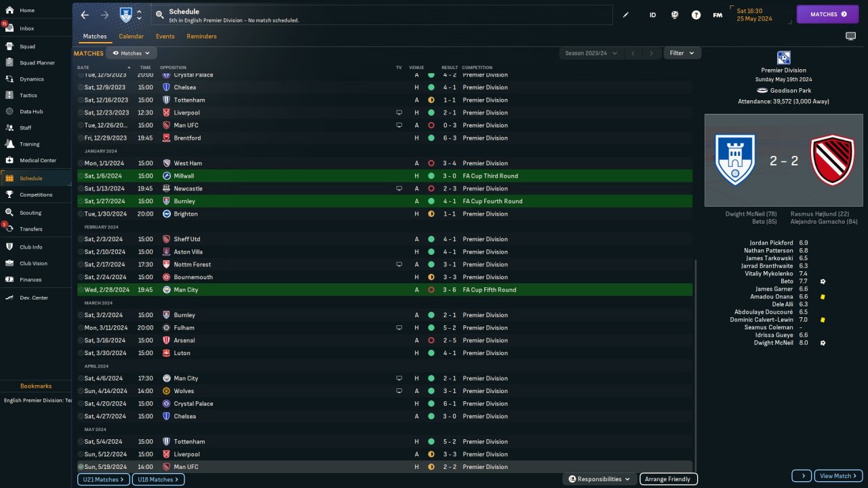Click the back navigation arrow
This screenshot has width=868, height=488.
coord(85,14)
